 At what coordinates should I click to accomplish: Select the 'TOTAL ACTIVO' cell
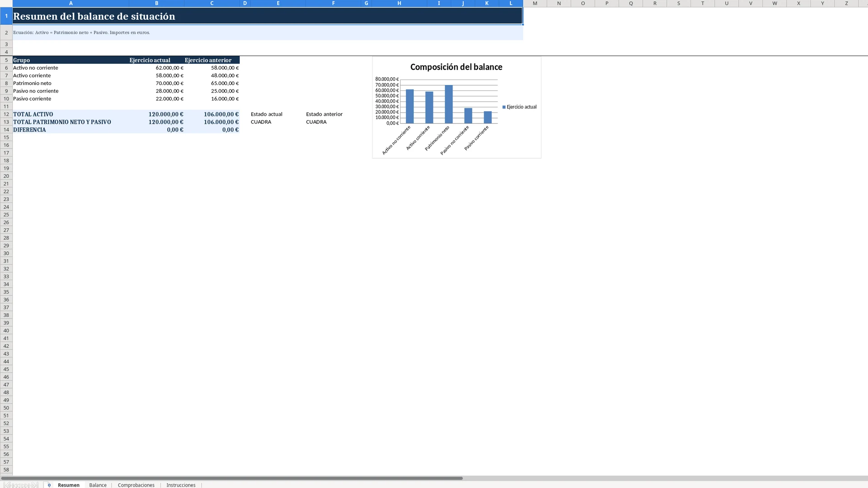(71, 114)
